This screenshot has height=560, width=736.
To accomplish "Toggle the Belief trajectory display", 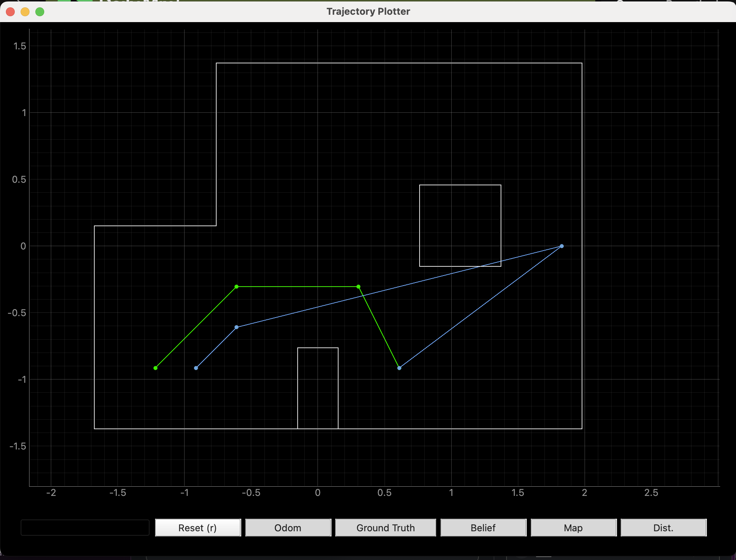I will (483, 528).
